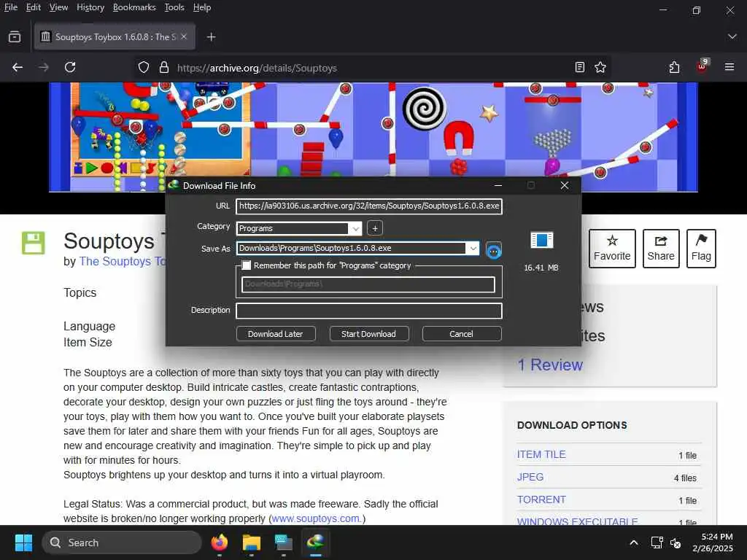
Task: Click the Flag button
Action: click(701, 249)
